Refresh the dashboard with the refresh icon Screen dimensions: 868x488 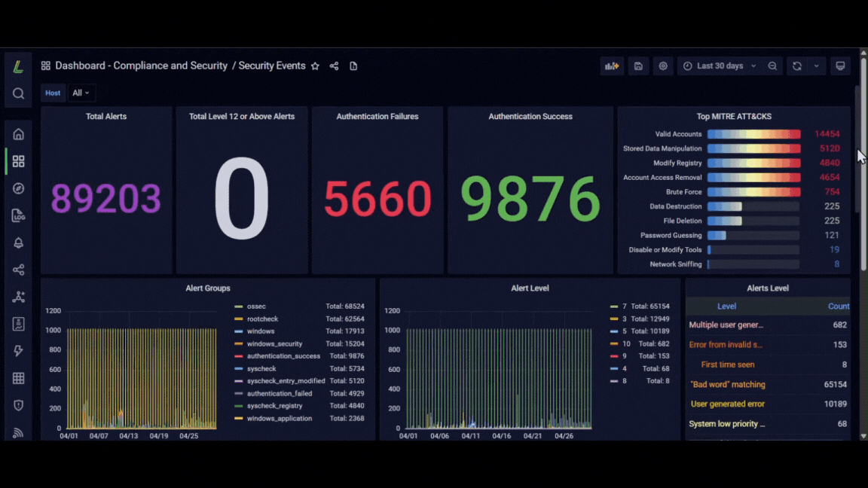[x=796, y=66]
